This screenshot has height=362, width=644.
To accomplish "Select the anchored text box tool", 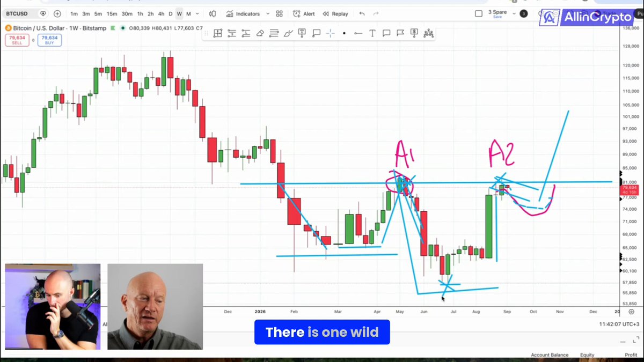I will 302,33.
